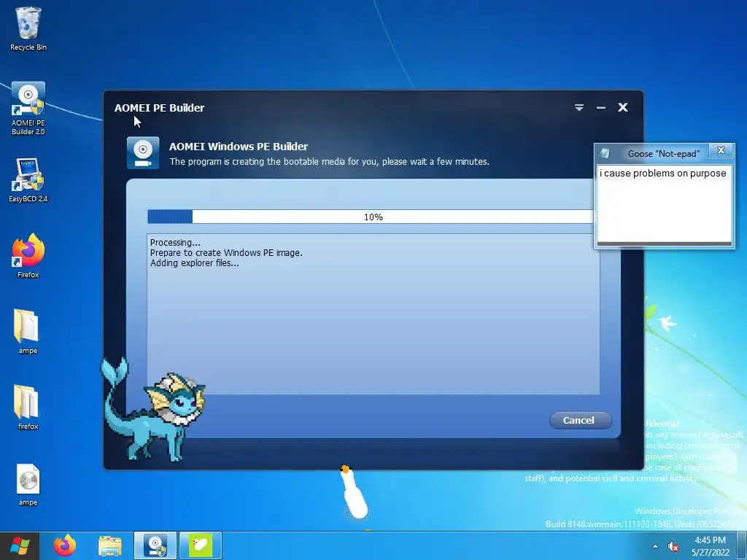Click the Vaporeon pixel sprite
Screen dimensions: 747x560
(152, 411)
